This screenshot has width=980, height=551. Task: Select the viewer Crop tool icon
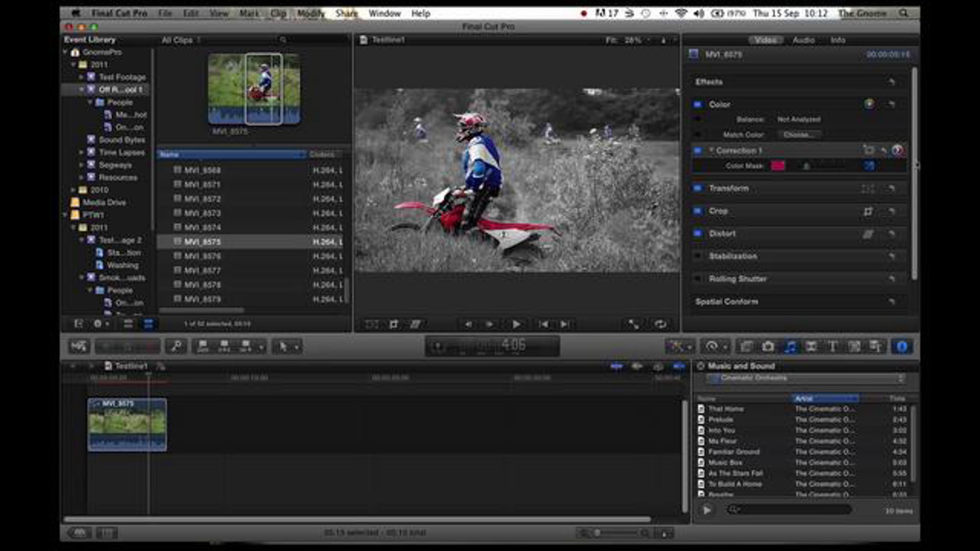coord(394,324)
